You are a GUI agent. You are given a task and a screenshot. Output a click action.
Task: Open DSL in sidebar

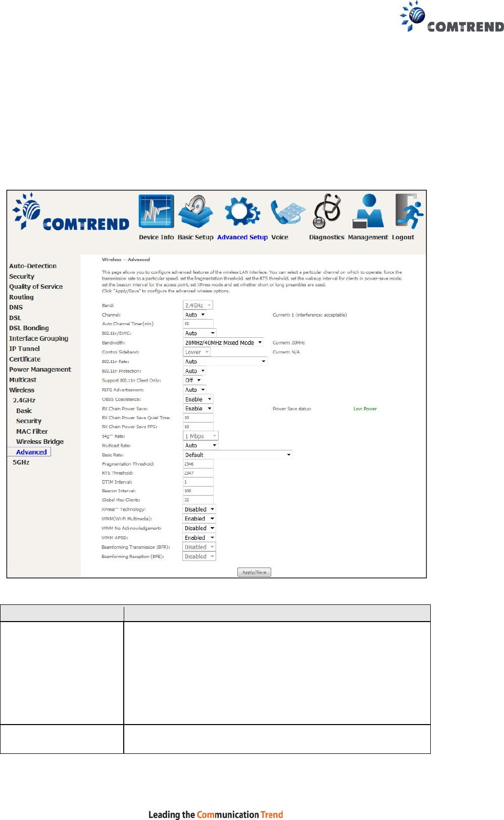15,318
